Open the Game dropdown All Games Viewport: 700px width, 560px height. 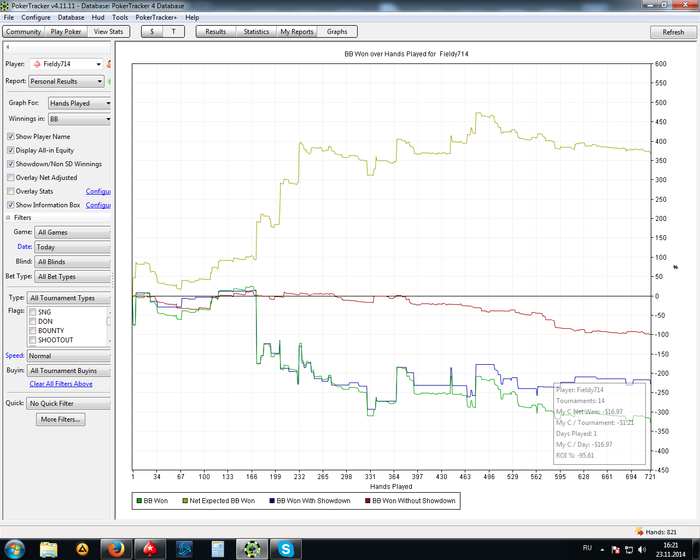(x=72, y=232)
